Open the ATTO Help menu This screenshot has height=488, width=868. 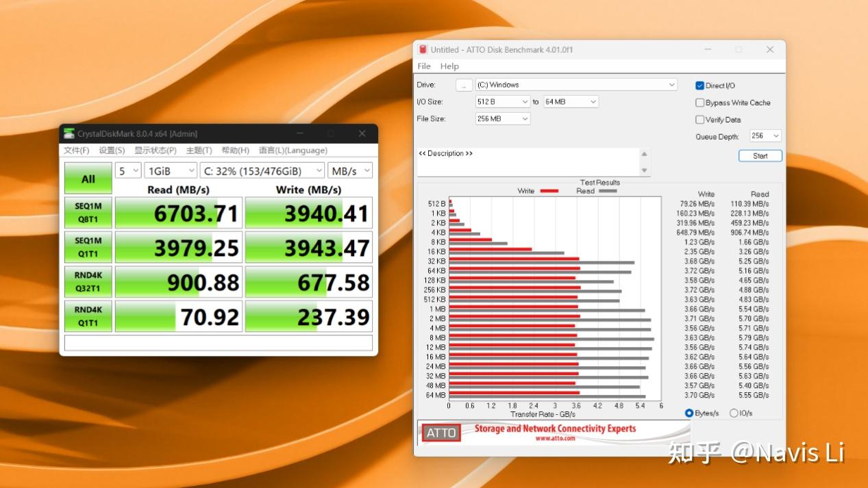tap(449, 66)
